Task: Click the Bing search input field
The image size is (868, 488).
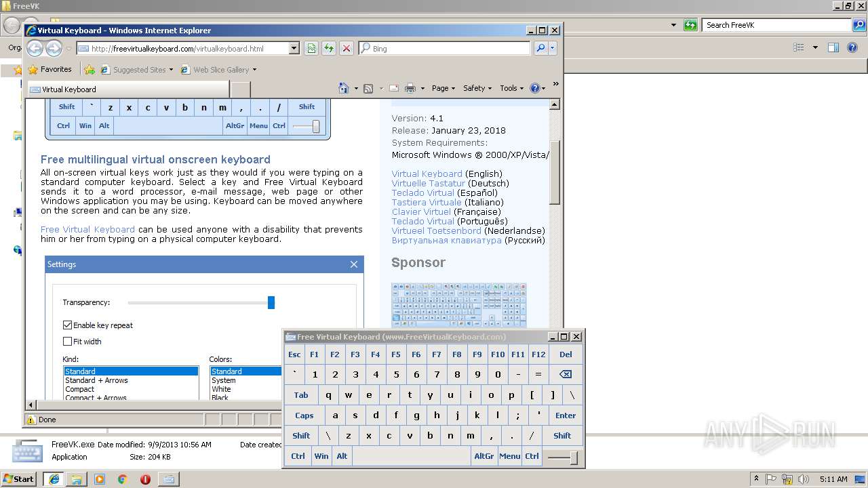Action: pyautogui.click(x=444, y=48)
